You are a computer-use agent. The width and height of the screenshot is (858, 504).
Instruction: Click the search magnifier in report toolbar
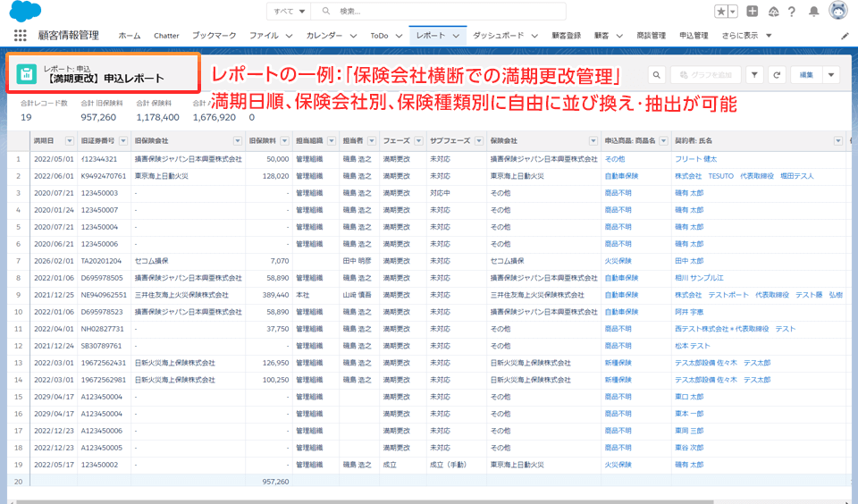[x=656, y=76]
